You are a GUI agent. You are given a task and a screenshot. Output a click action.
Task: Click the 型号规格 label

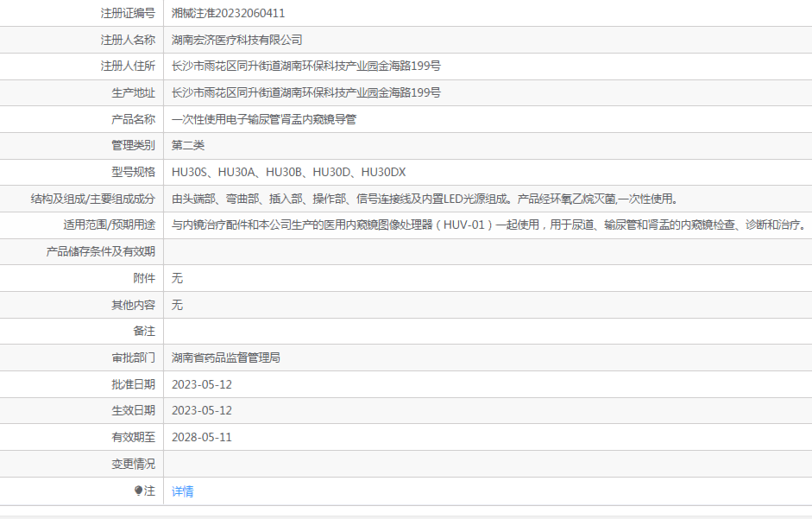click(x=134, y=172)
